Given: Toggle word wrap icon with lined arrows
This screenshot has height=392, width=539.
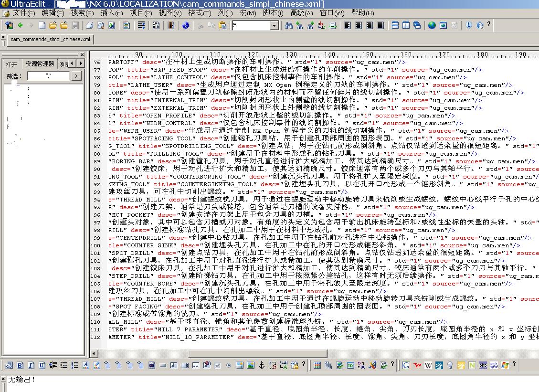Looking at the screenshot, I should point(141,25).
